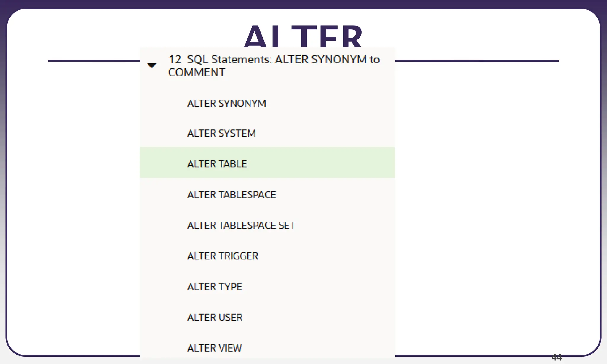The width and height of the screenshot is (607, 364).
Task: Click the large ALTER slide title
Action: pyautogui.click(x=303, y=36)
